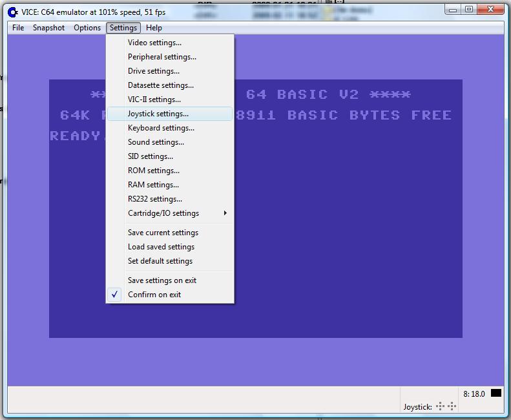This screenshot has width=511, height=420.
Task: Open the File menu
Action: (18, 28)
